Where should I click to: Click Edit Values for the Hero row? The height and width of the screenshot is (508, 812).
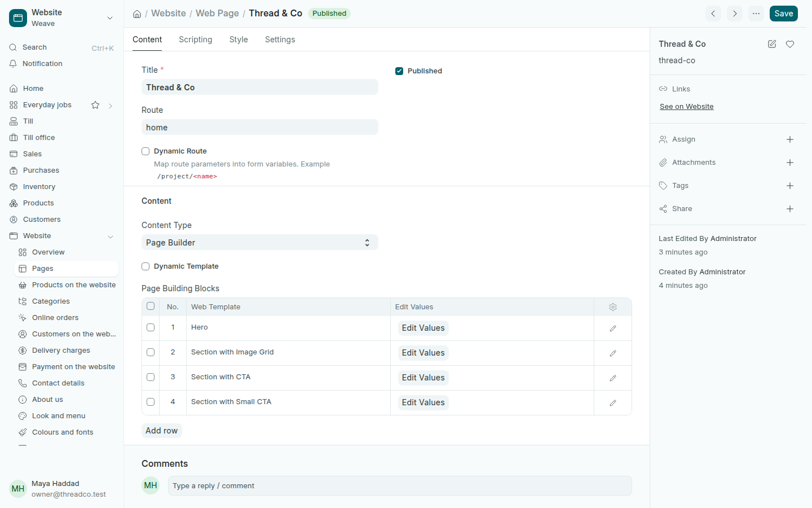click(x=423, y=328)
